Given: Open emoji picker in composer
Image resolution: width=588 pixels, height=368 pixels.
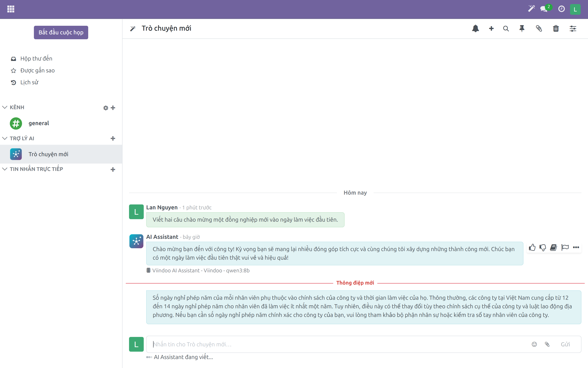Looking at the screenshot, I should point(534,344).
